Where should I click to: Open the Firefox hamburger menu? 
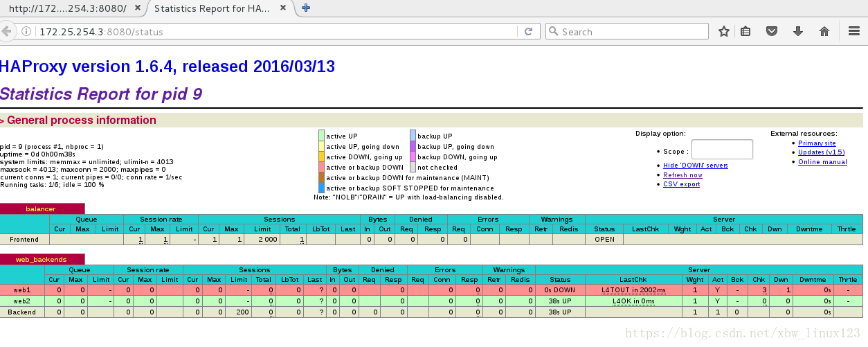tap(854, 31)
